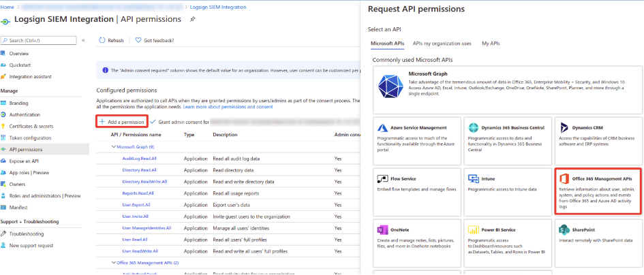Open the User.ManageIdentities.All permission
This screenshot has width=644, height=275.
click(x=147, y=228)
